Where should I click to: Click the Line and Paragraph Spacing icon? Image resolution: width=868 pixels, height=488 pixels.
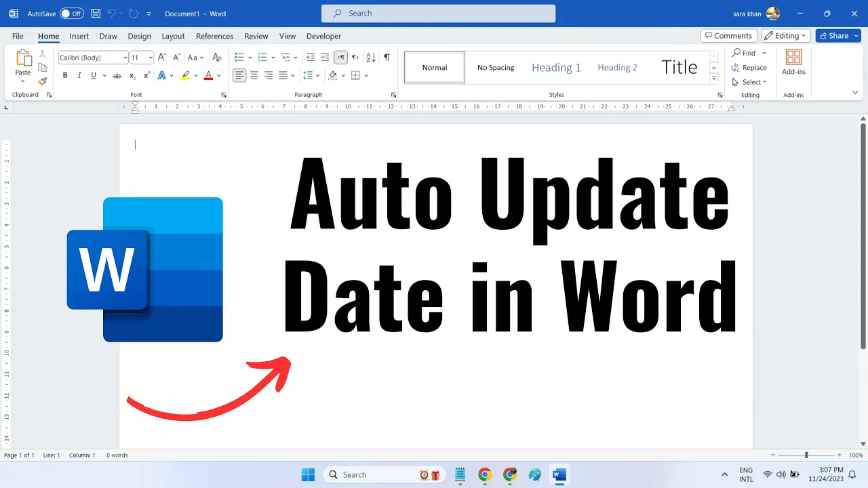[x=308, y=75]
